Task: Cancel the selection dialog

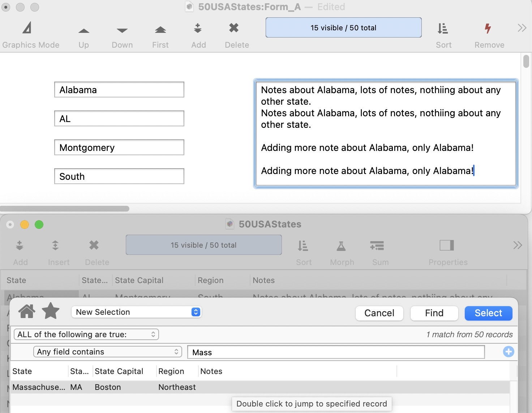Action: tap(379, 313)
